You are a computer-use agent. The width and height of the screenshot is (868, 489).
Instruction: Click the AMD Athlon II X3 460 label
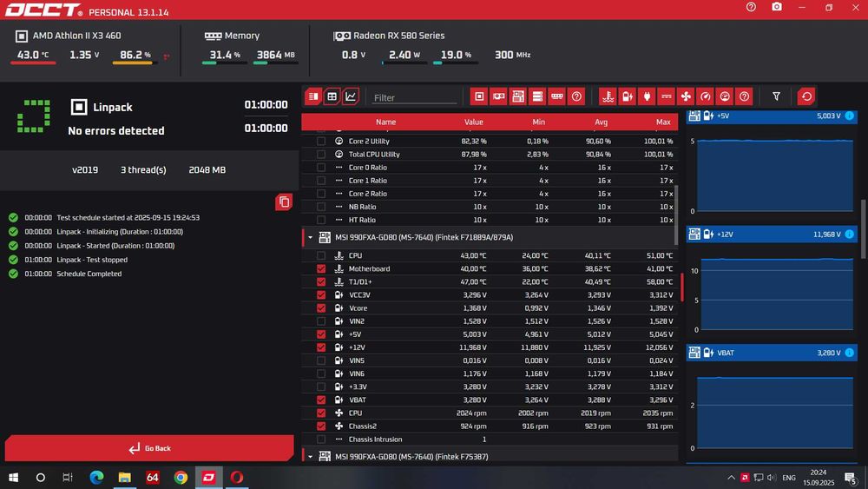pyautogui.click(x=76, y=36)
